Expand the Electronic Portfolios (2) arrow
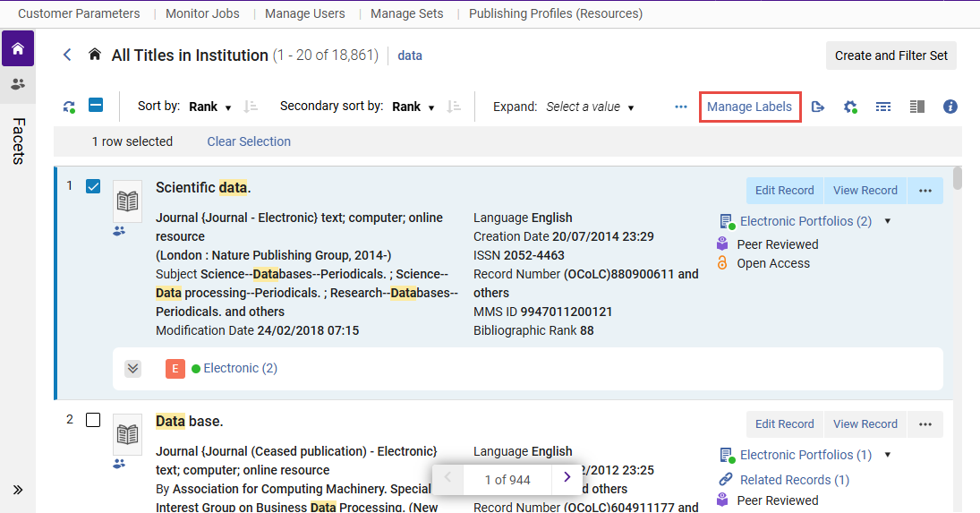Image resolution: width=980 pixels, height=513 pixels. coord(888,221)
